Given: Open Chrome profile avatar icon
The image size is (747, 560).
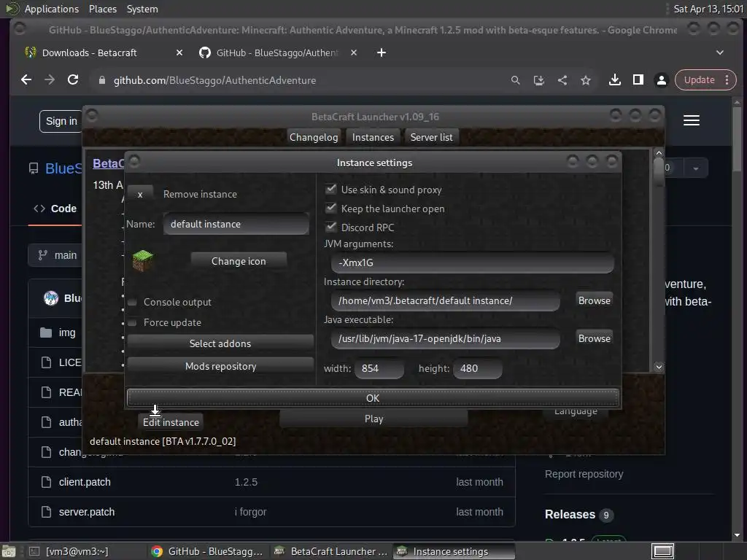Looking at the screenshot, I should [661, 80].
